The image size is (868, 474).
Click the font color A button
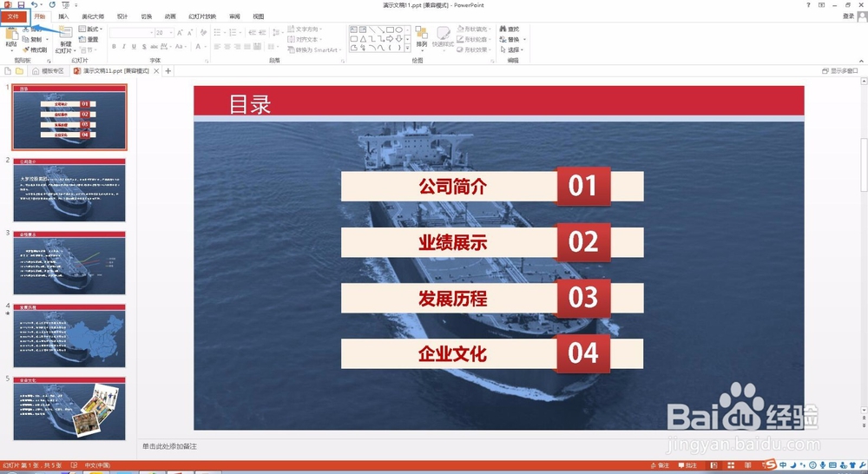[x=199, y=47]
